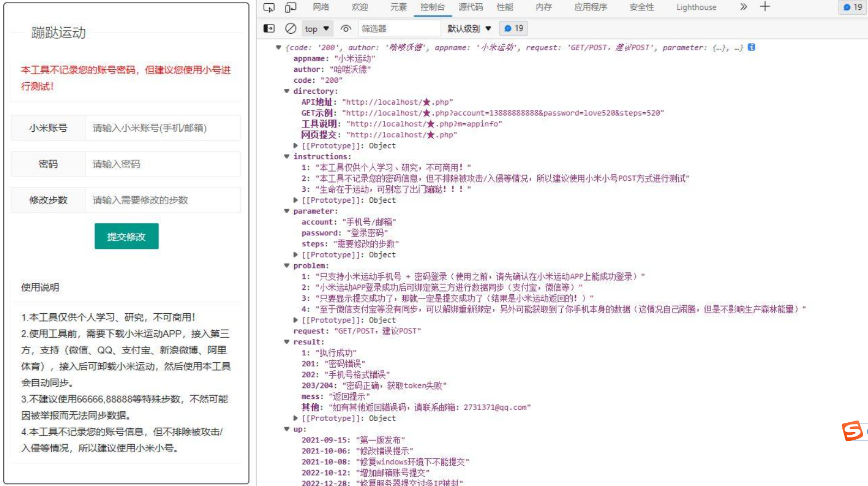Click the 2021-10-08 windows fix entry
Screen dimensions: 868x486
(x=385, y=461)
